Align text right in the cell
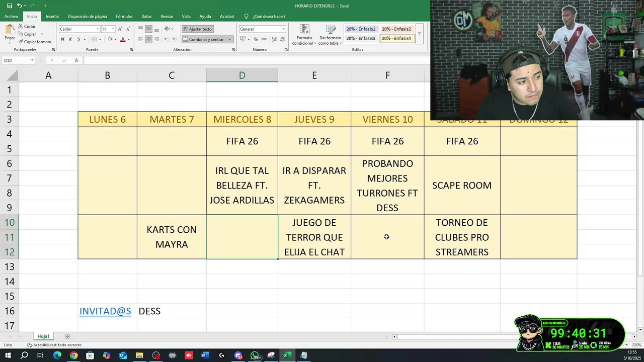 click(x=156, y=39)
